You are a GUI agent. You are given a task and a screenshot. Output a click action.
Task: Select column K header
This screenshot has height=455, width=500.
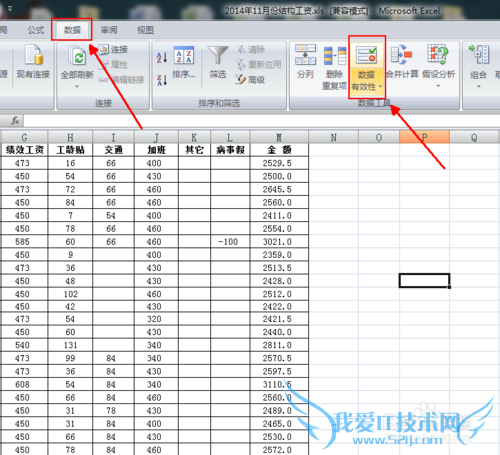(194, 137)
